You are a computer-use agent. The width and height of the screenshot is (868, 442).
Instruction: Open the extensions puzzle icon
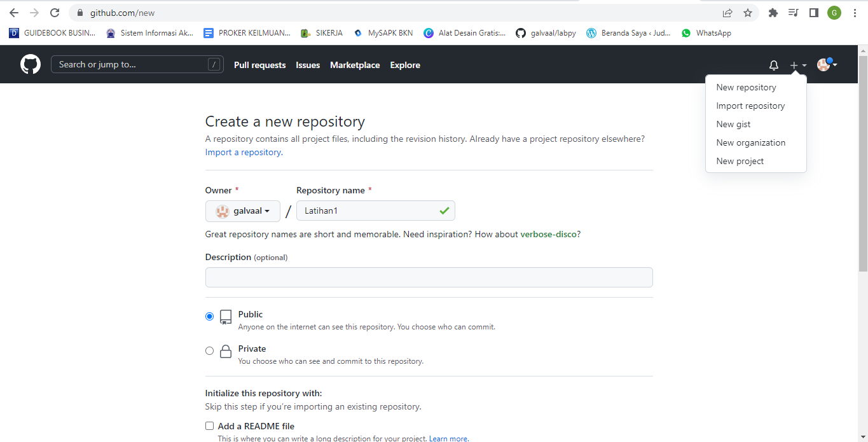click(773, 12)
